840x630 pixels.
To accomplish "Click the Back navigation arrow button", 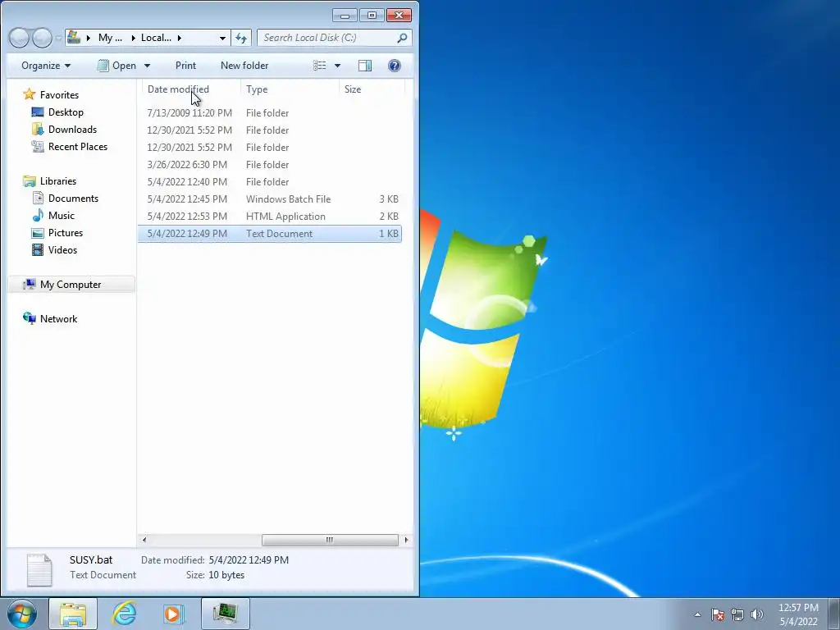I will [20, 38].
